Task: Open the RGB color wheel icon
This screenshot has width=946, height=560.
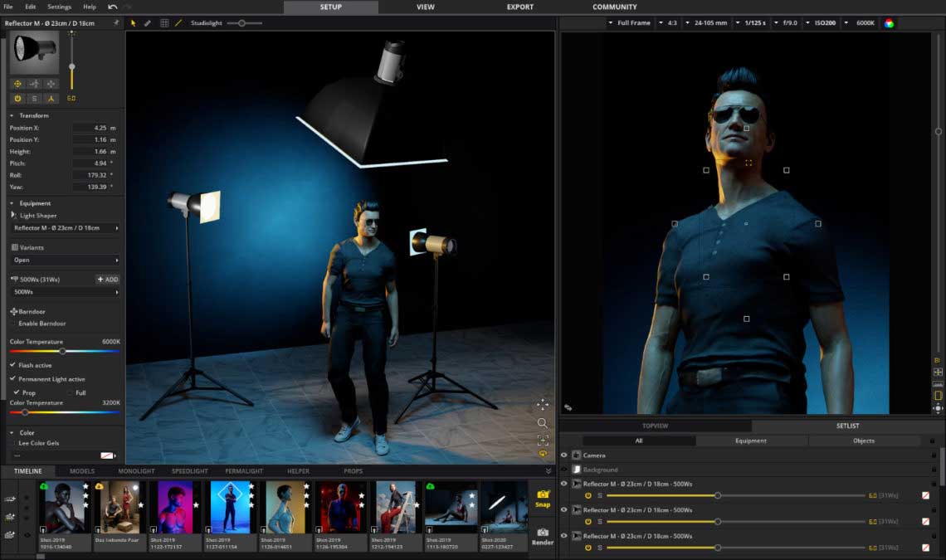Action: [x=889, y=23]
